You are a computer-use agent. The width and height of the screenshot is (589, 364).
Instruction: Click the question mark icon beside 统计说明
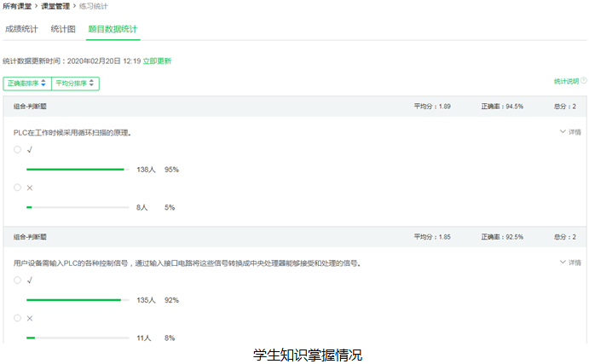coord(584,81)
